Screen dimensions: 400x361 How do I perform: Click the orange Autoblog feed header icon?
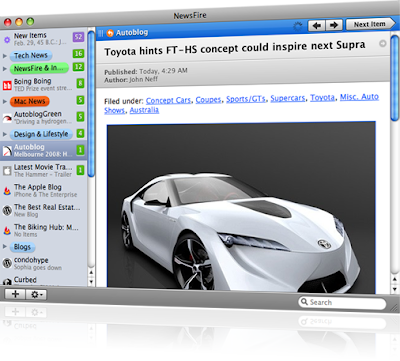pos(110,33)
